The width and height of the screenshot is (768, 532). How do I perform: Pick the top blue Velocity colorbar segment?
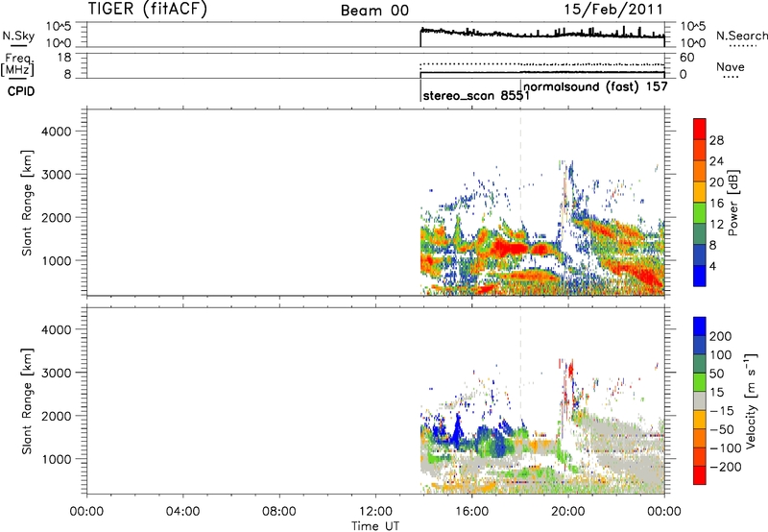coord(700,326)
